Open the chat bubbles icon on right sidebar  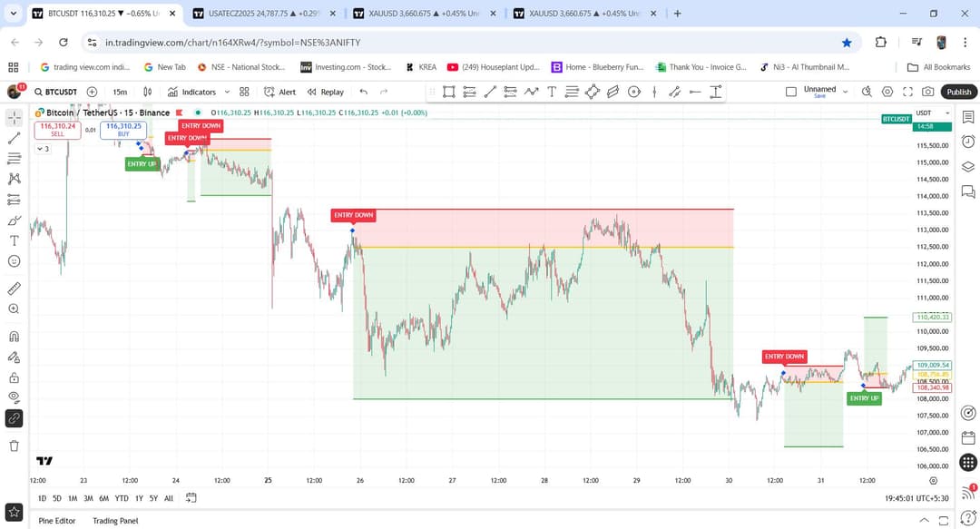tap(968, 191)
